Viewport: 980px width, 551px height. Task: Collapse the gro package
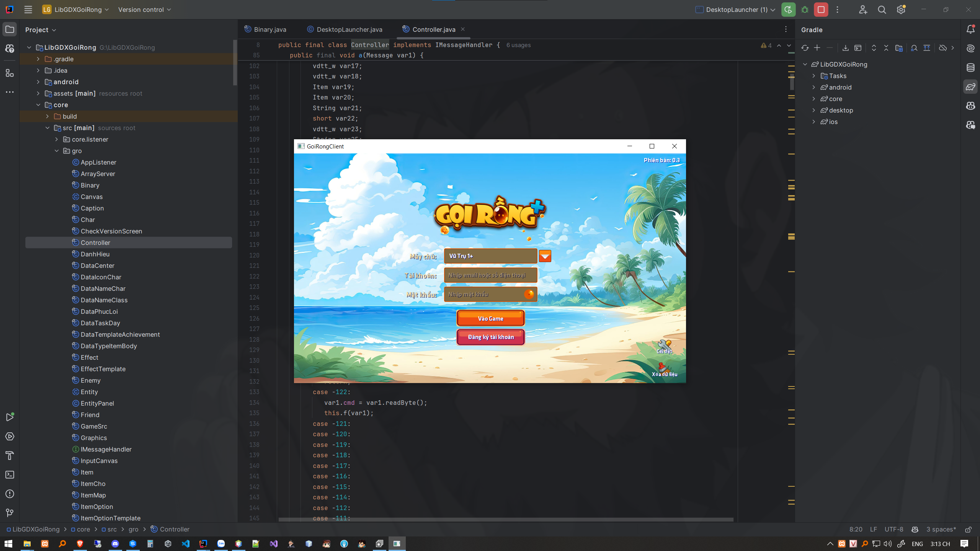click(56, 151)
